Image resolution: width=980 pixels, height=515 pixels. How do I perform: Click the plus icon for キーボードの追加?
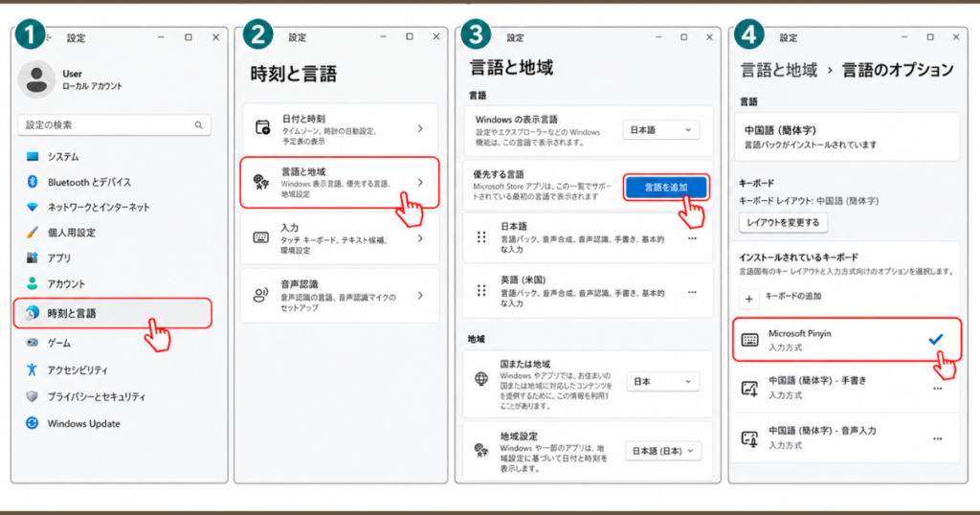pos(748,299)
